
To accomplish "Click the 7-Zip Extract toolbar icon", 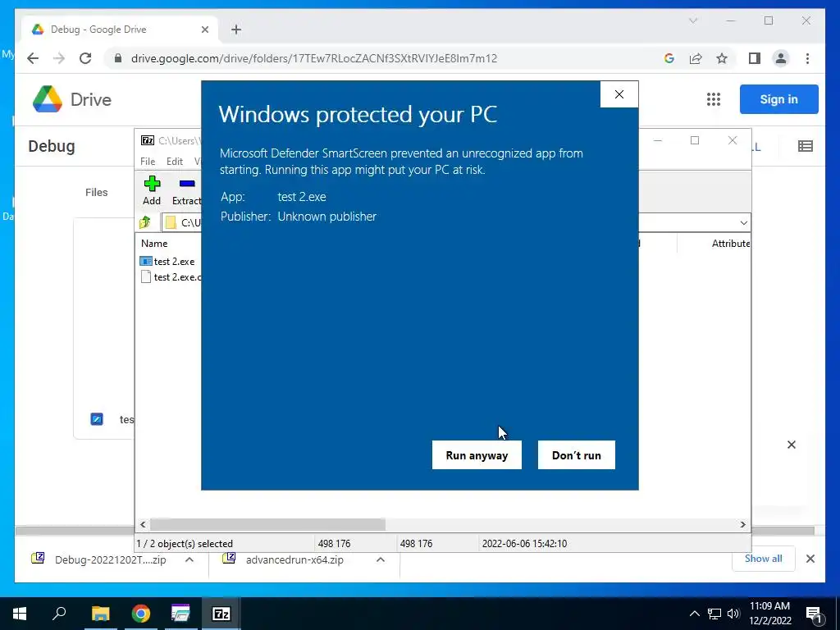I will pyautogui.click(x=186, y=190).
